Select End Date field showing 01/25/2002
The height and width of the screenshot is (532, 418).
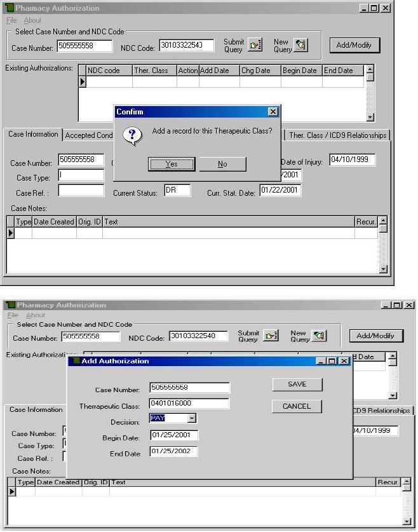click(x=174, y=451)
